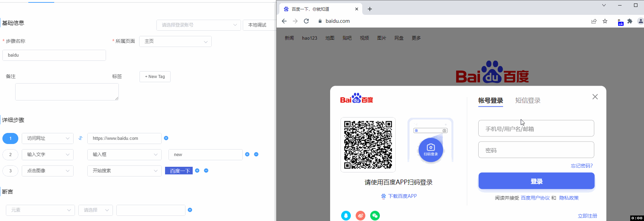
Task: Open the 网盘 link in Baidu's nav
Action: point(399,38)
